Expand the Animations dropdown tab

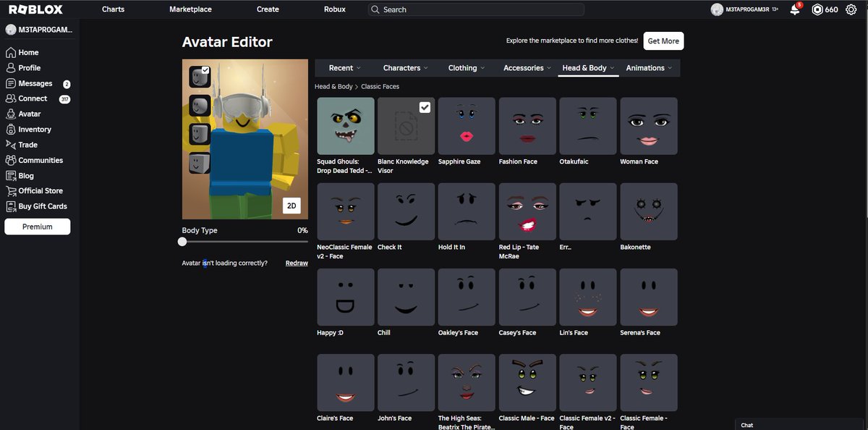(x=649, y=68)
